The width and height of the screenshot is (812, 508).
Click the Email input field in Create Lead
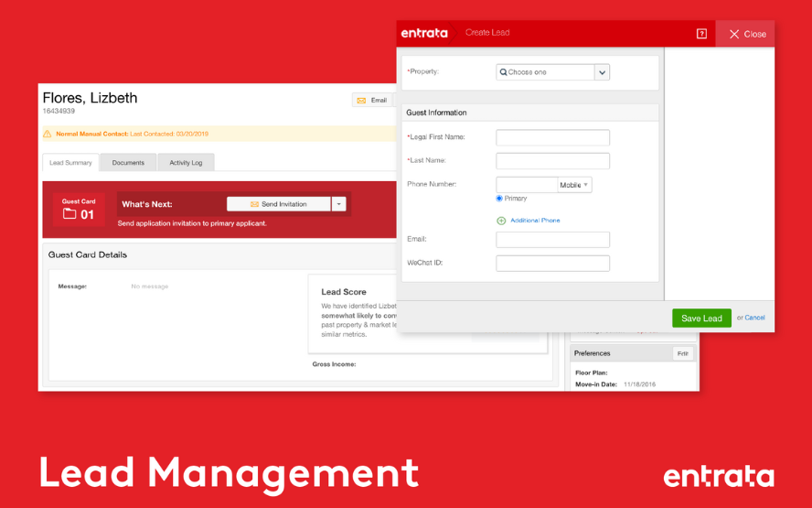[x=552, y=240]
